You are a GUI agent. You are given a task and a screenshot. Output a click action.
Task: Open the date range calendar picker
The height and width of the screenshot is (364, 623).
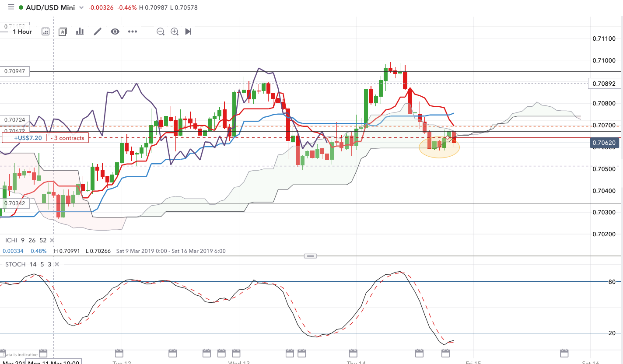[45, 31]
